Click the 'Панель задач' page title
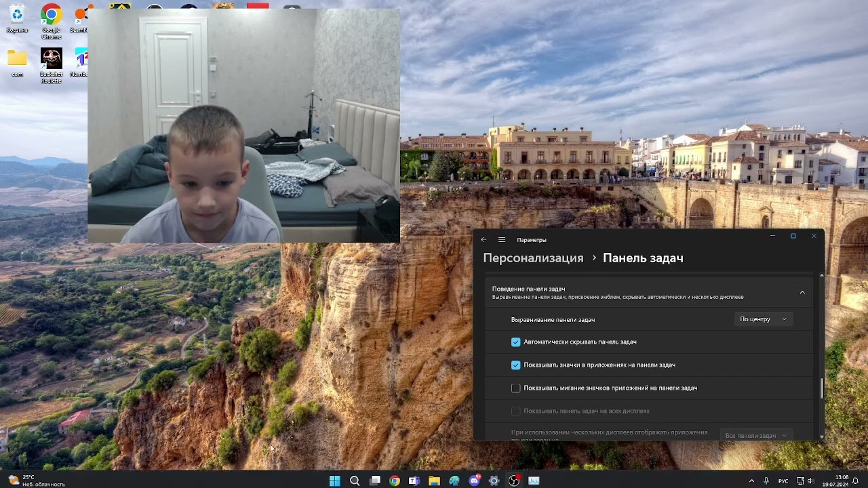868x488 pixels. [643, 258]
